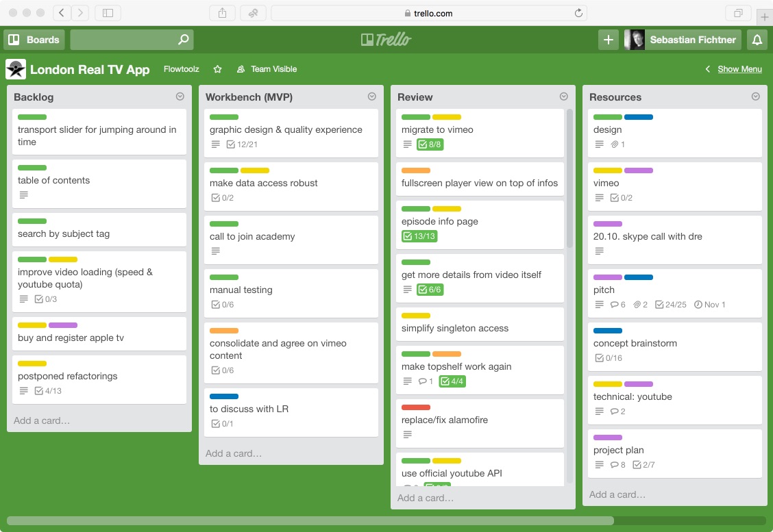Open the manual testing card
This screenshot has width=773, height=532.
[x=291, y=293]
